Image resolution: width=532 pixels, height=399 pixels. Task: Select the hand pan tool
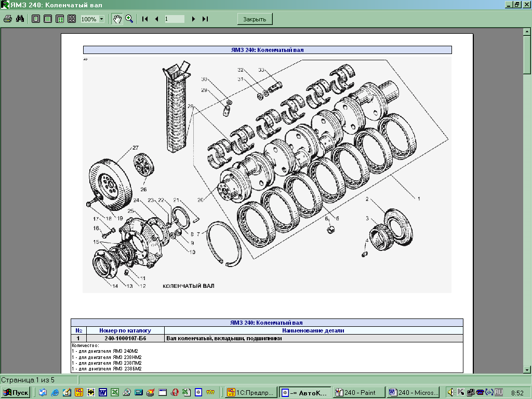coord(117,19)
